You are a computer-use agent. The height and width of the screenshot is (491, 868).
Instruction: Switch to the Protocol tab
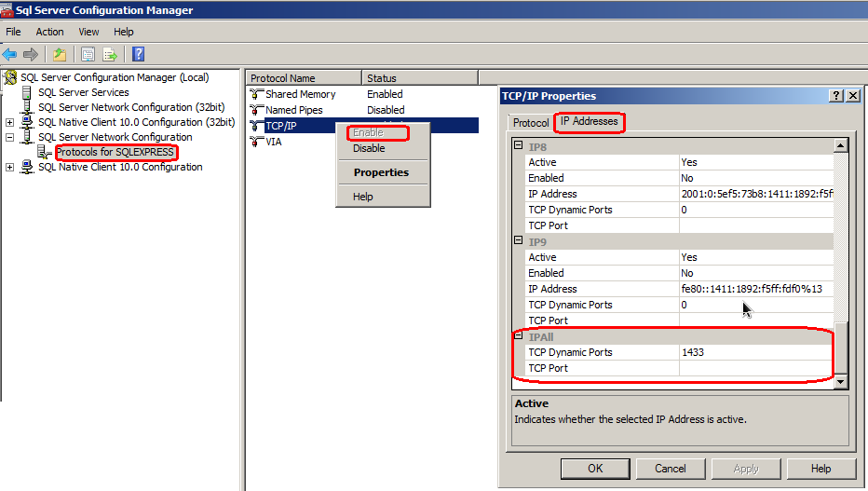531,123
